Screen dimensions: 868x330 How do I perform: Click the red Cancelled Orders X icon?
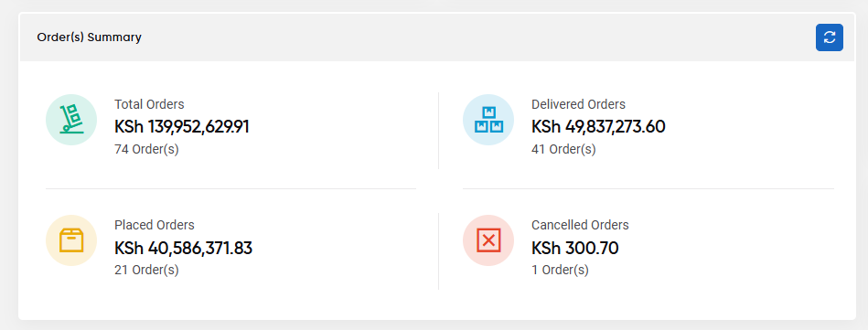click(488, 240)
